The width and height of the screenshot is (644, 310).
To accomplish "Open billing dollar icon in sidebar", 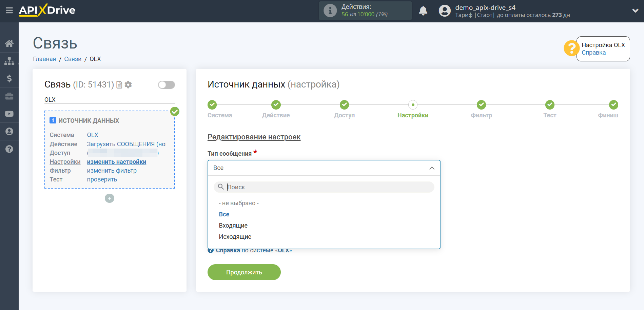I will click(9, 79).
